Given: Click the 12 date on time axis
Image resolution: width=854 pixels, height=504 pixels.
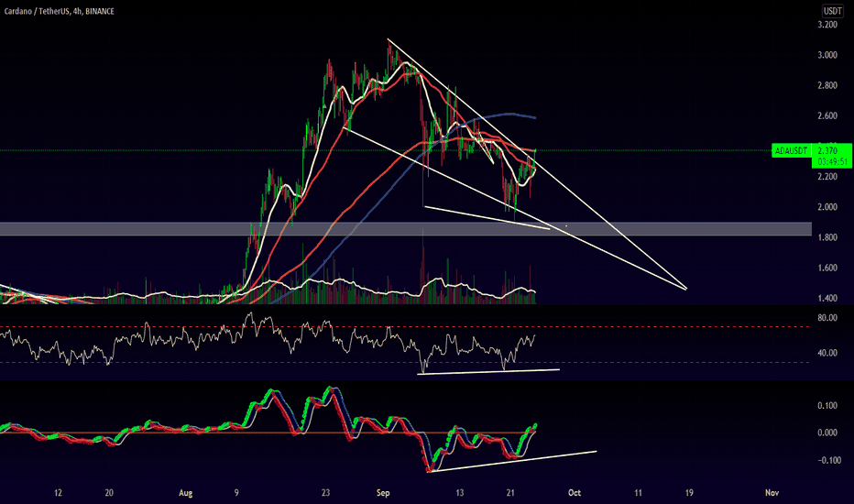Looking at the screenshot, I should (58, 493).
